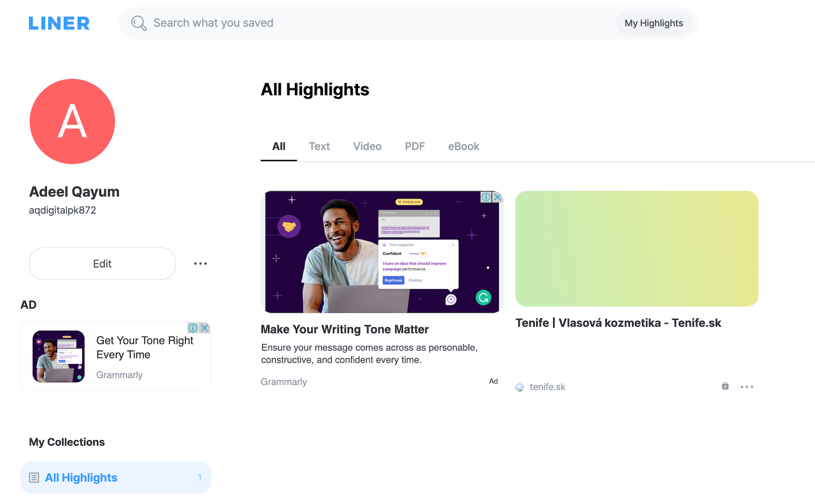This screenshot has height=504, width=815.
Task: Click the Ad label under banner
Action: [x=493, y=381]
